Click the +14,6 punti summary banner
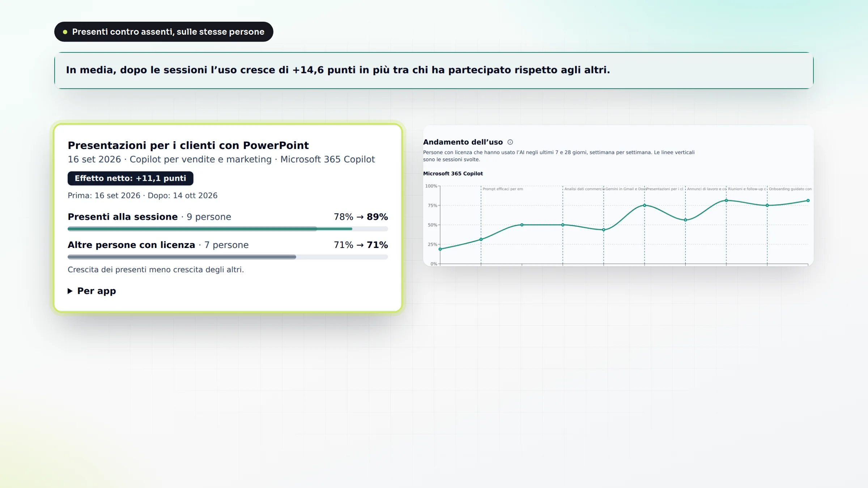 click(x=434, y=70)
